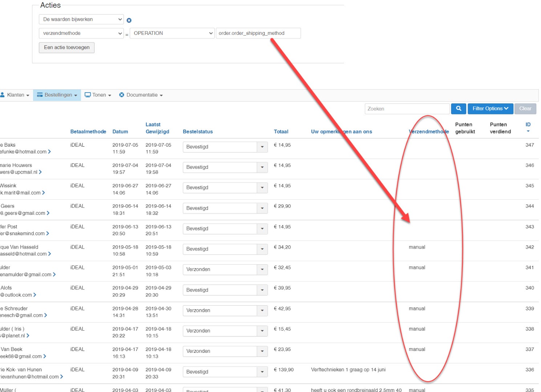Open customer arrow beside rievanhunen@hotmail.com
The height and width of the screenshot is (392, 541).
pyautogui.click(x=61, y=376)
